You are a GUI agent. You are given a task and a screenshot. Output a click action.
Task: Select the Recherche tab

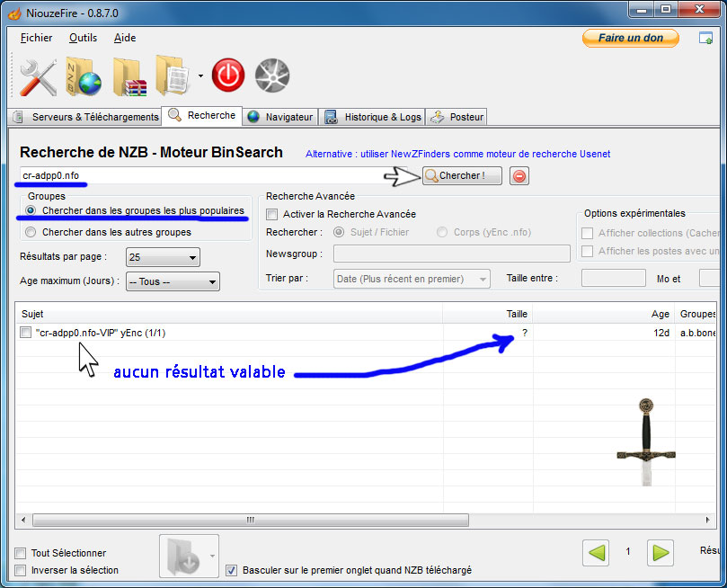(x=202, y=115)
